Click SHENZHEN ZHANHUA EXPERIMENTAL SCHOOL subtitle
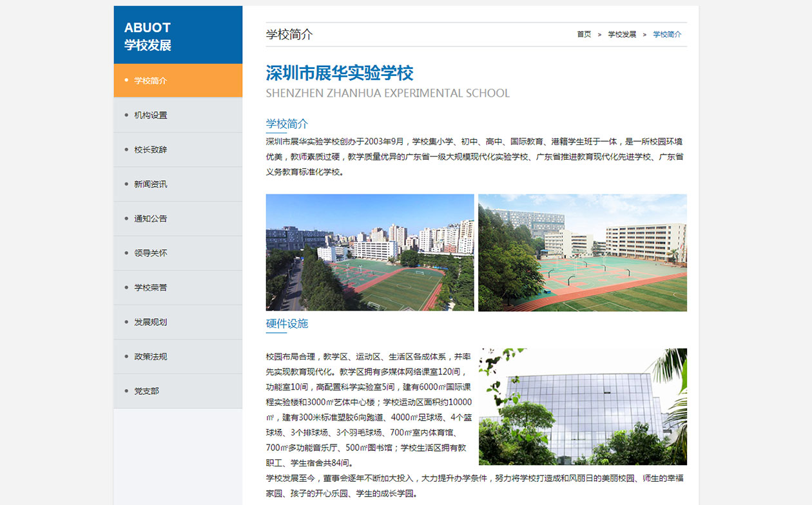Image resolution: width=812 pixels, height=505 pixels. point(387,93)
